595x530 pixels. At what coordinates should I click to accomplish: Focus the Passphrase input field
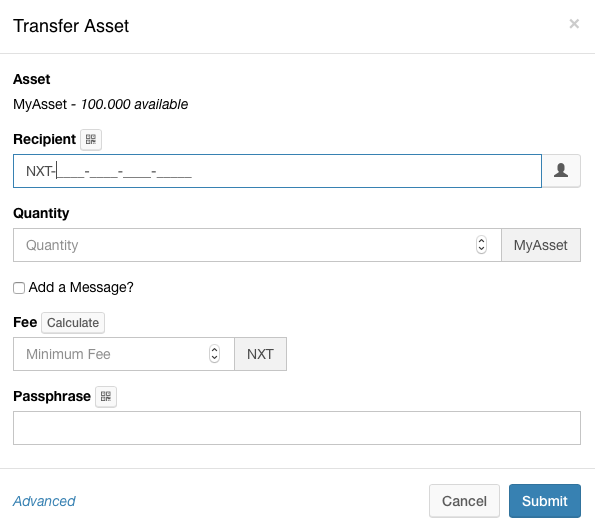pyautogui.click(x=297, y=428)
